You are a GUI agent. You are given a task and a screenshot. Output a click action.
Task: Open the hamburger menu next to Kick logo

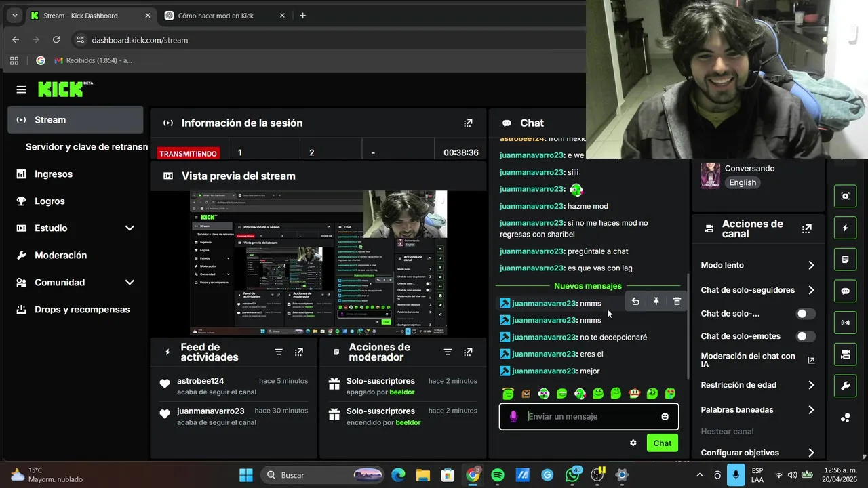21,89
